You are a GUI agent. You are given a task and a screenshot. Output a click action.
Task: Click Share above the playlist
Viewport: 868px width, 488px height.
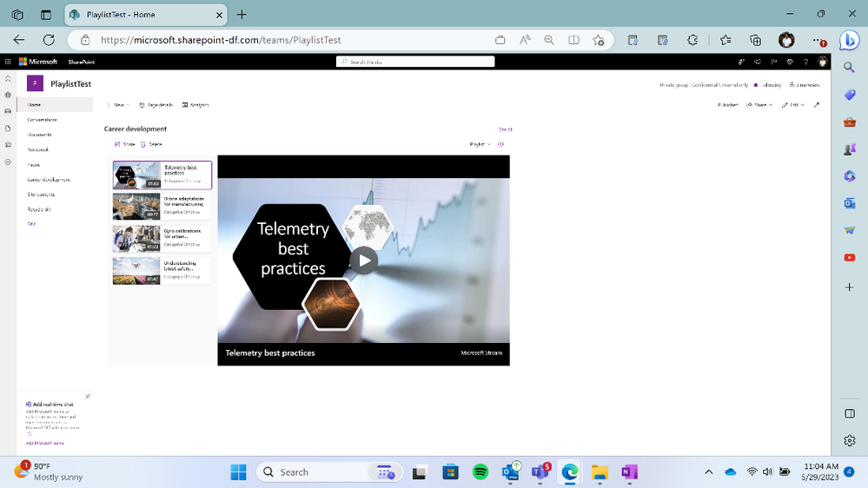point(124,144)
